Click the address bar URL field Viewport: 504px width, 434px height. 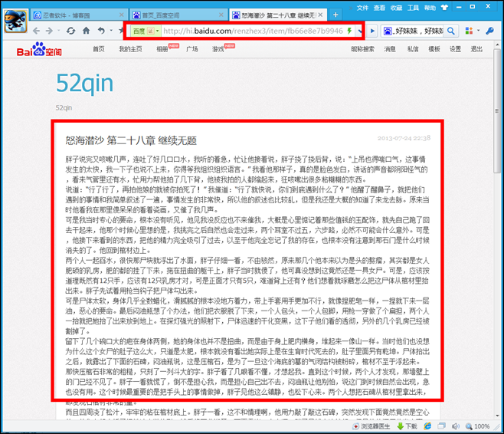[x=253, y=31]
